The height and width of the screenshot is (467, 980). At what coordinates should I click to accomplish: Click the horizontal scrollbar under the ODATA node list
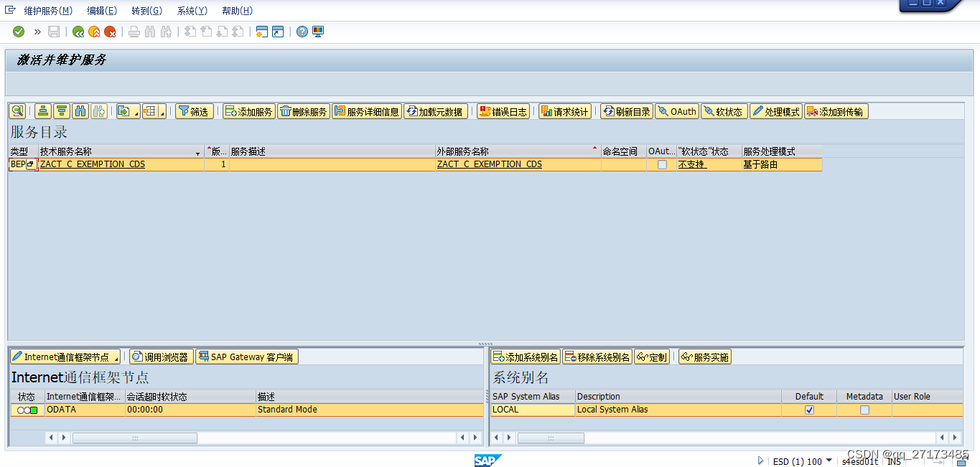[135, 438]
